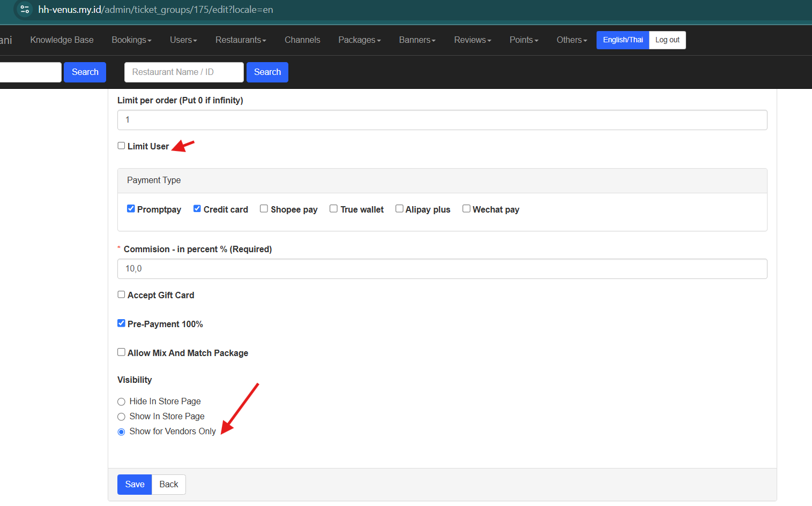Switch language with English/Thai button
Screen dimensions: 812x506
pyautogui.click(x=622, y=40)
